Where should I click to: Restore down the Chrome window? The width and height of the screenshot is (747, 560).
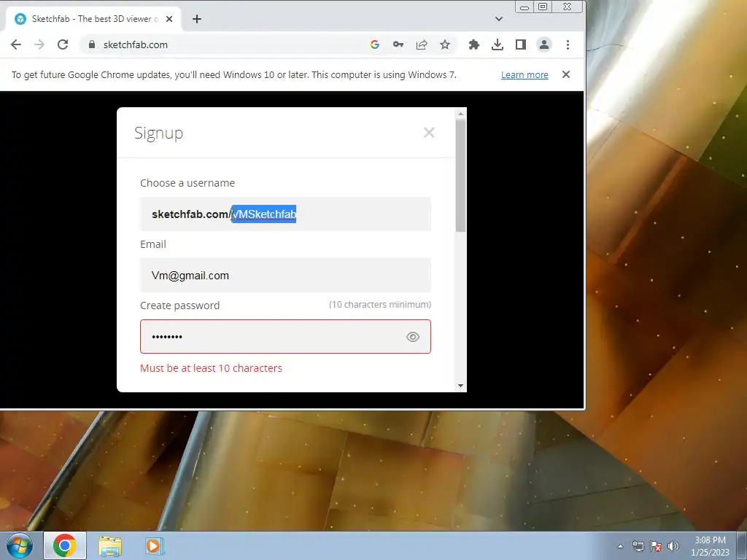click(x=543, y=7)
